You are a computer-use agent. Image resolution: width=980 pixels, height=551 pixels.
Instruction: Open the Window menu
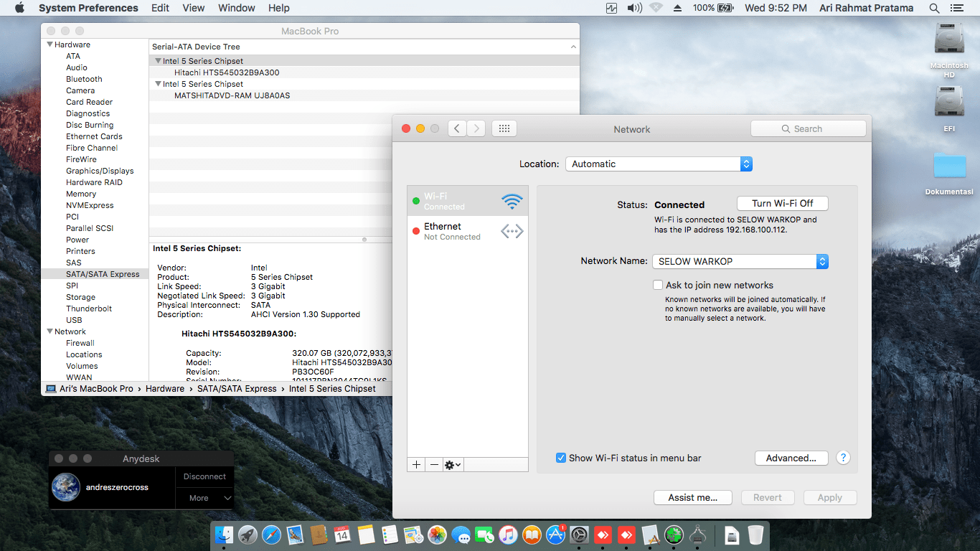237,8
